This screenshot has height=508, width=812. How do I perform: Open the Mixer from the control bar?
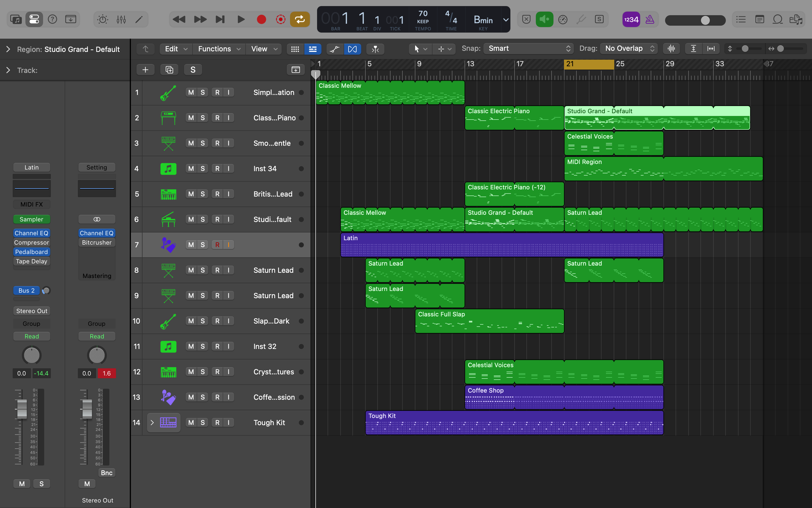(121, 20)
